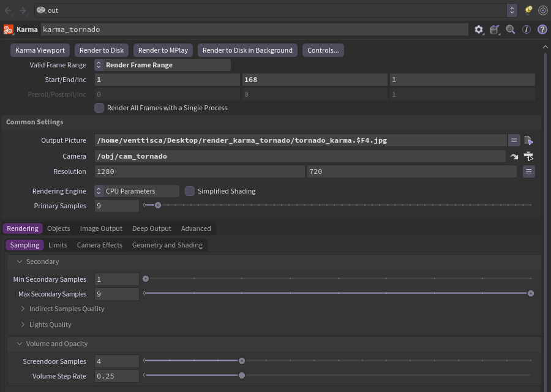Click the Render to Disk button
Screen dimensions: 551x392
[102, 50]
